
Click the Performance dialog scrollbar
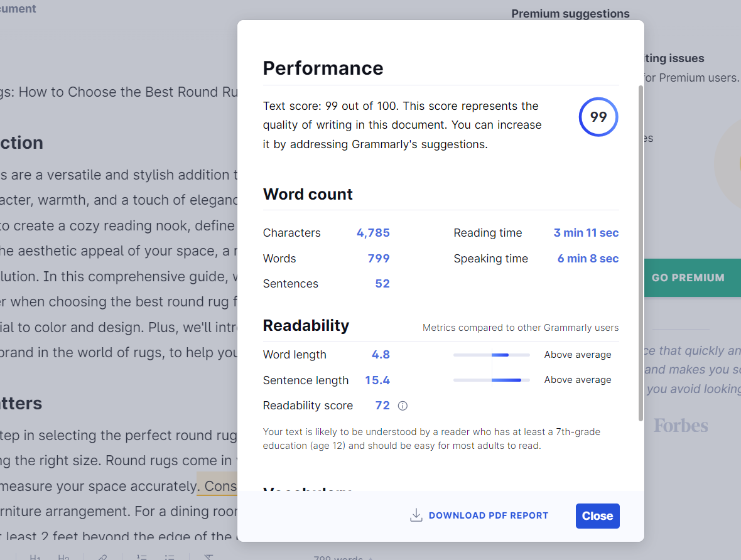[641, 251]
